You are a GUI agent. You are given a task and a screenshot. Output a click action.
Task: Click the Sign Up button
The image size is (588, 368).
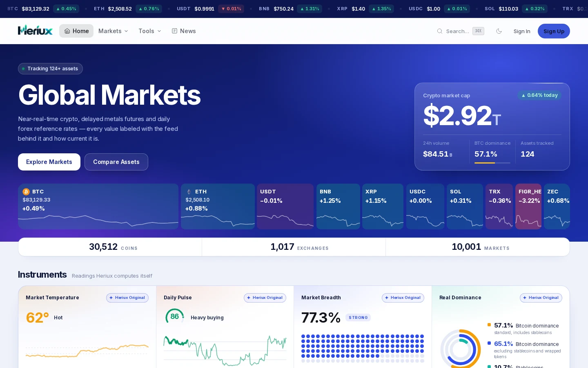click(x=554, y=31)
